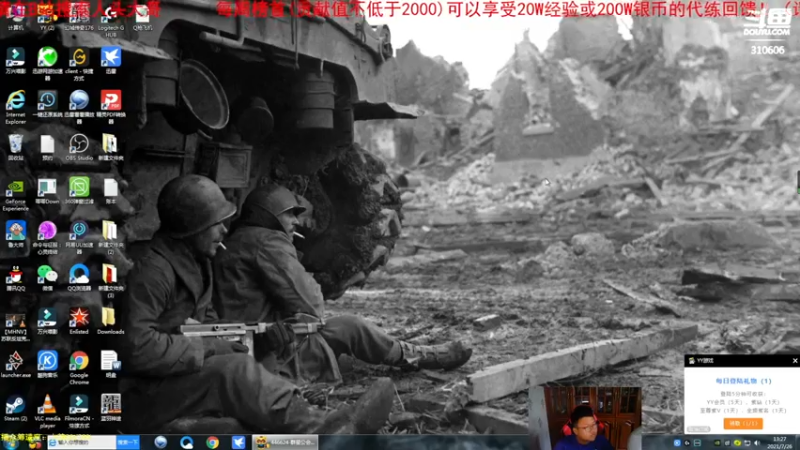Open the Google Chrome desktop shortcut

79,367
